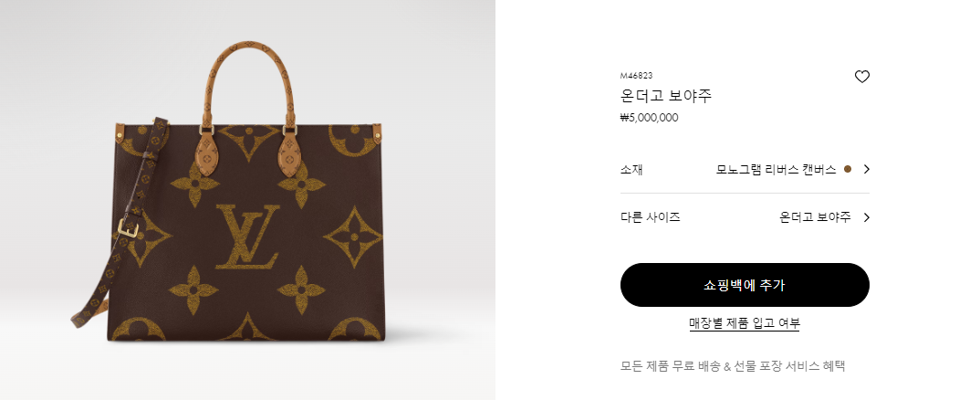This screenshot has height=400, width=980.
Task: Add the bag to wishlist with heart icon
Action: point(862,77)
